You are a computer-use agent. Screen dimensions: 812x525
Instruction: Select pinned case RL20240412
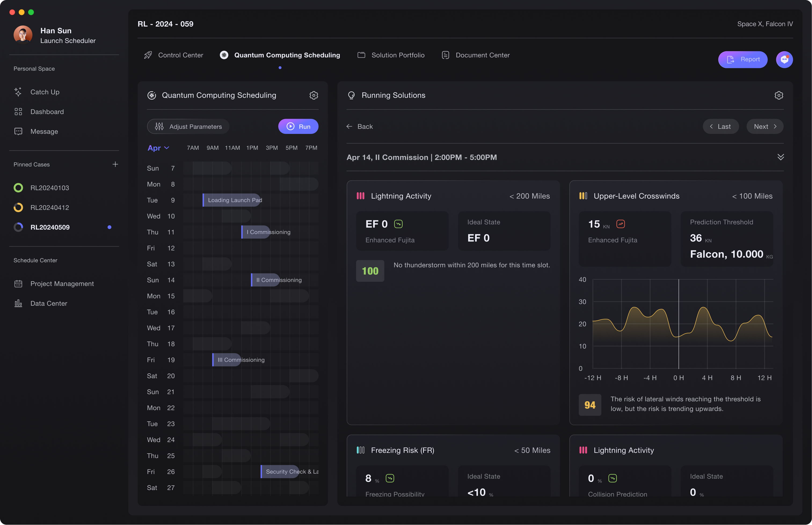point(49,208)
